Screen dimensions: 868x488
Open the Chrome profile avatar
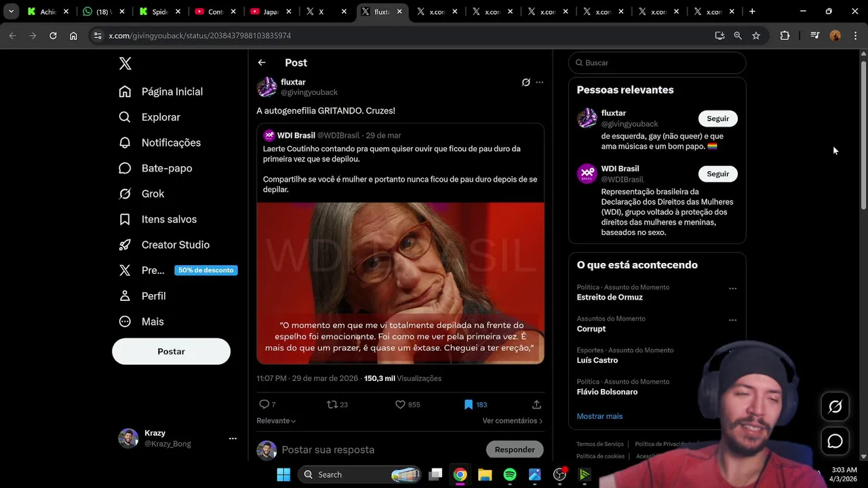pyautogui.click(x=835, y=35)
